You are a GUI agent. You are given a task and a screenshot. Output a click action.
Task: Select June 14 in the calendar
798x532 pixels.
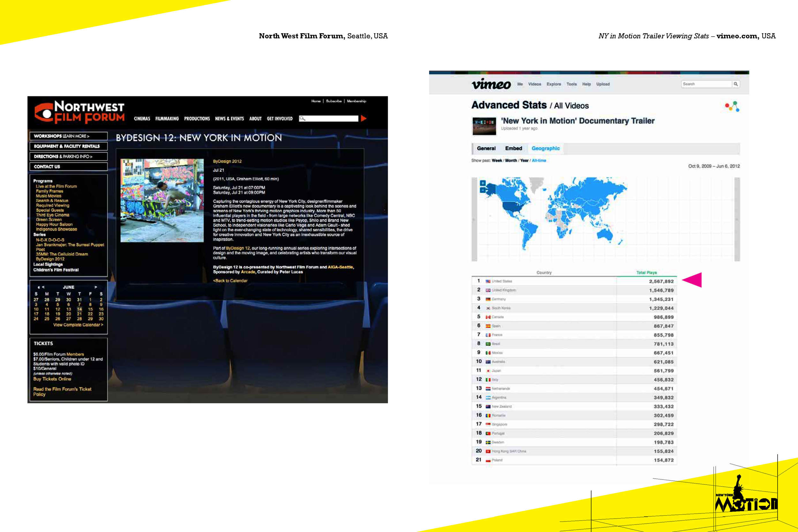point(79,309)
